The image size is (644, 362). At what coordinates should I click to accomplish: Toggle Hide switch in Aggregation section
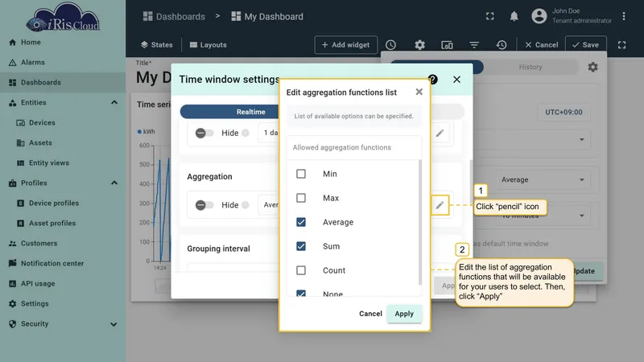(204, 205)
